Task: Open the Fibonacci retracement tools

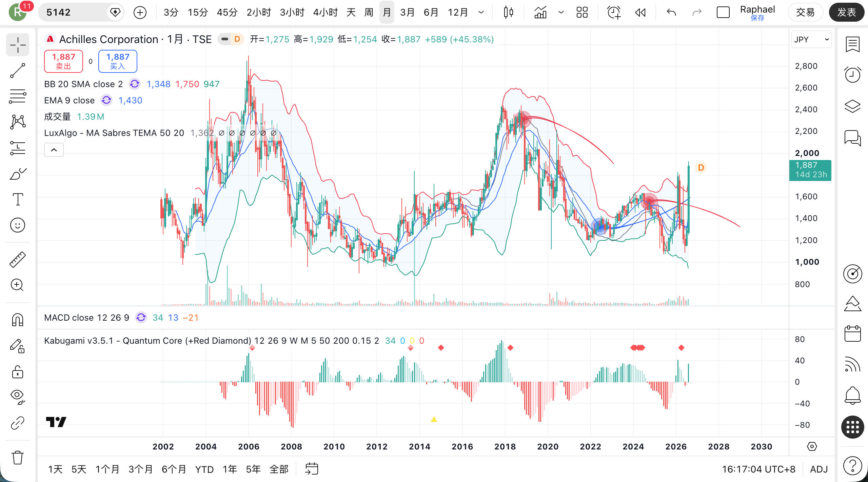Action: [x=18, y=96]
